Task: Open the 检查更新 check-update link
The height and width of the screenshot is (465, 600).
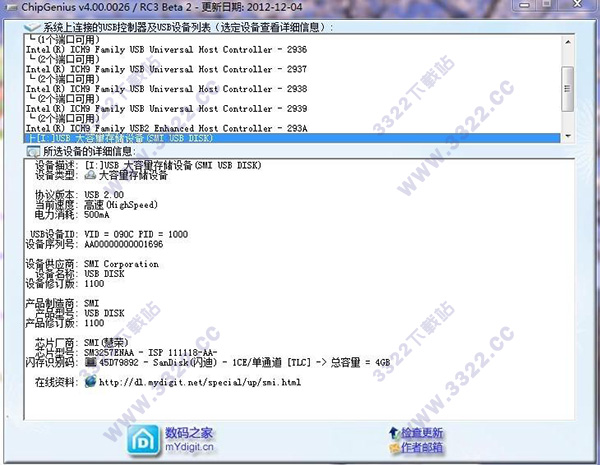Action: (422, 433)
